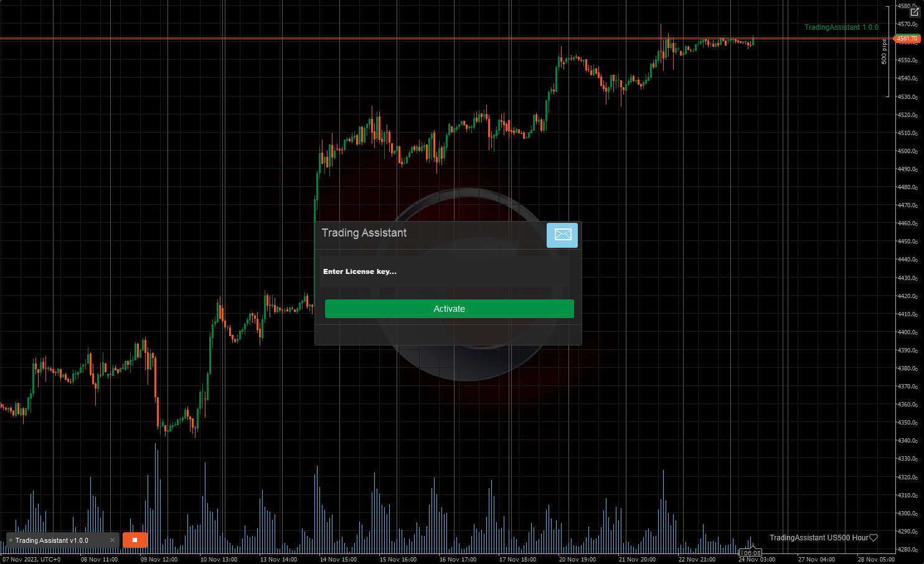Click the 4400.0 price axis label
924x564 pixels.
[908, 332]
